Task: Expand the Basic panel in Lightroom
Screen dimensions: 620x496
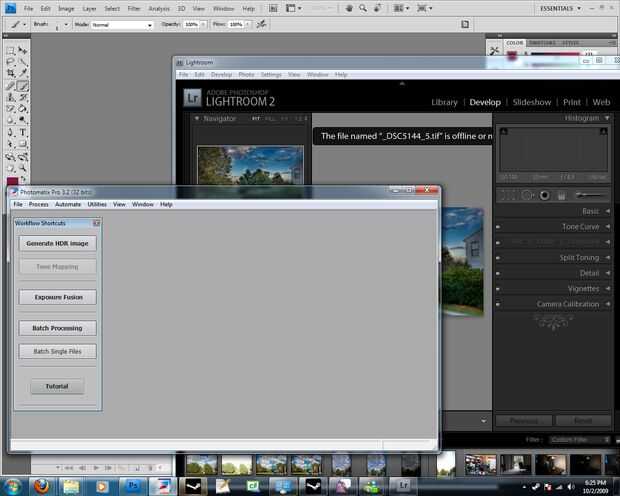Action: pyautogui.click(x=607, y=212)
